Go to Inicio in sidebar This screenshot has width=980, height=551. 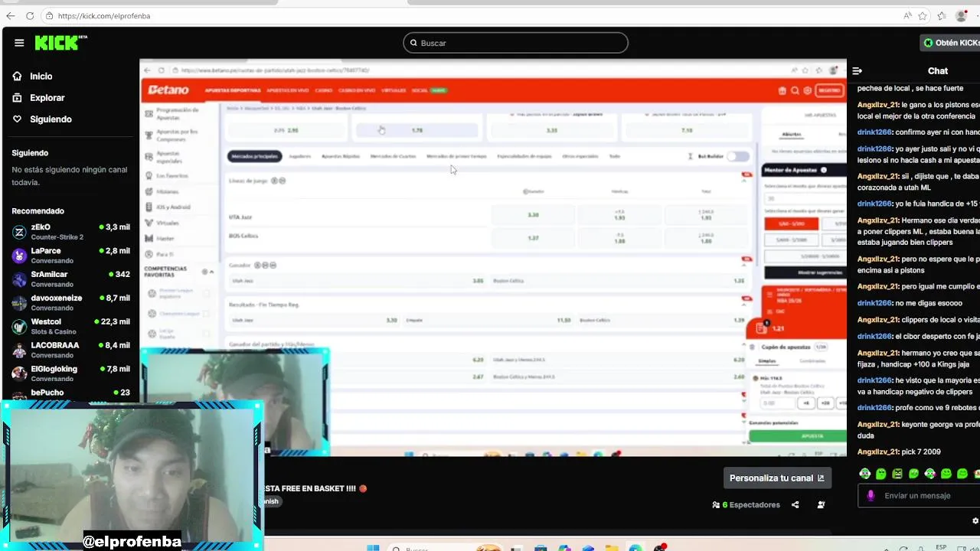coord(41,77)
